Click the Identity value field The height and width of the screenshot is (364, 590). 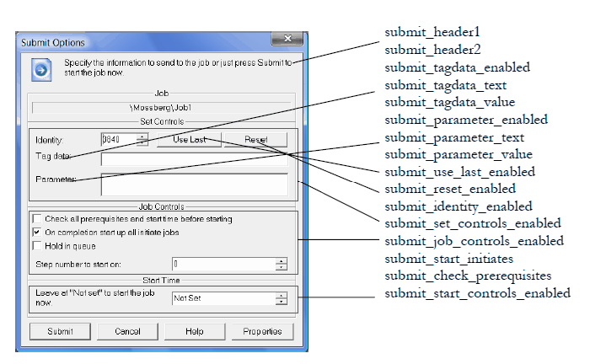pyautogui.click(x=117, y=140)
